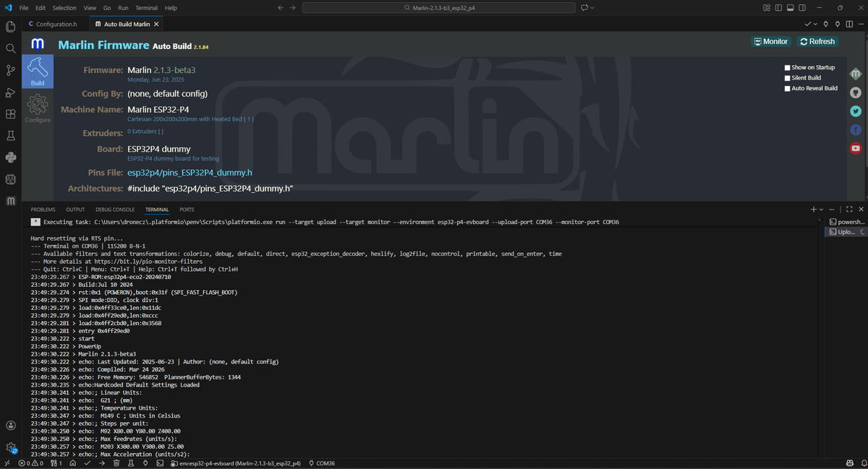868x469 pixels.
Task: Click the Monitor button
Action: point(771,41)
